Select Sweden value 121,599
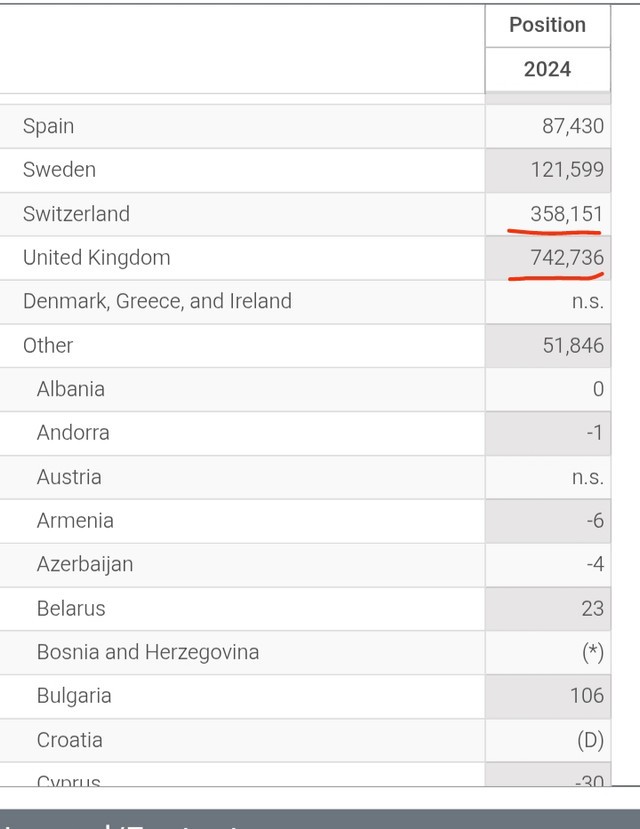This screenshot has width=640, height=829. [567, 170]
